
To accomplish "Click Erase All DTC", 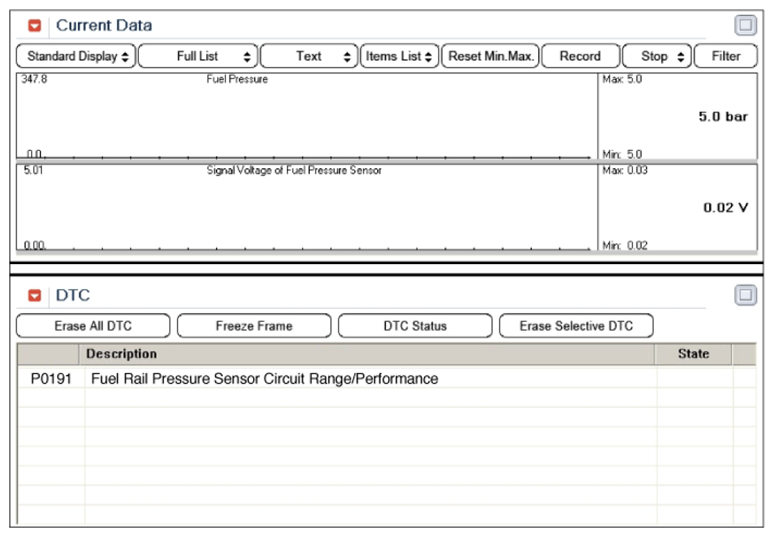I will [93, 326].
